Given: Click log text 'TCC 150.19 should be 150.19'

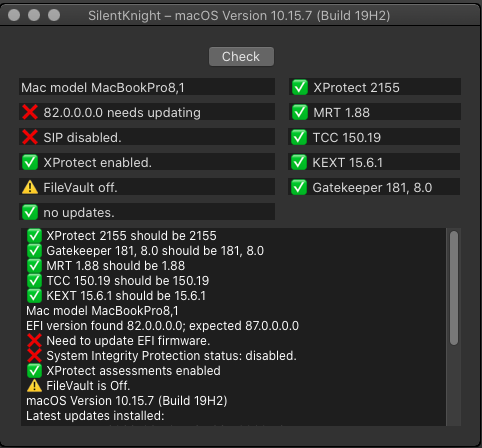Looking at the screenshot, I should coord(128,281).
